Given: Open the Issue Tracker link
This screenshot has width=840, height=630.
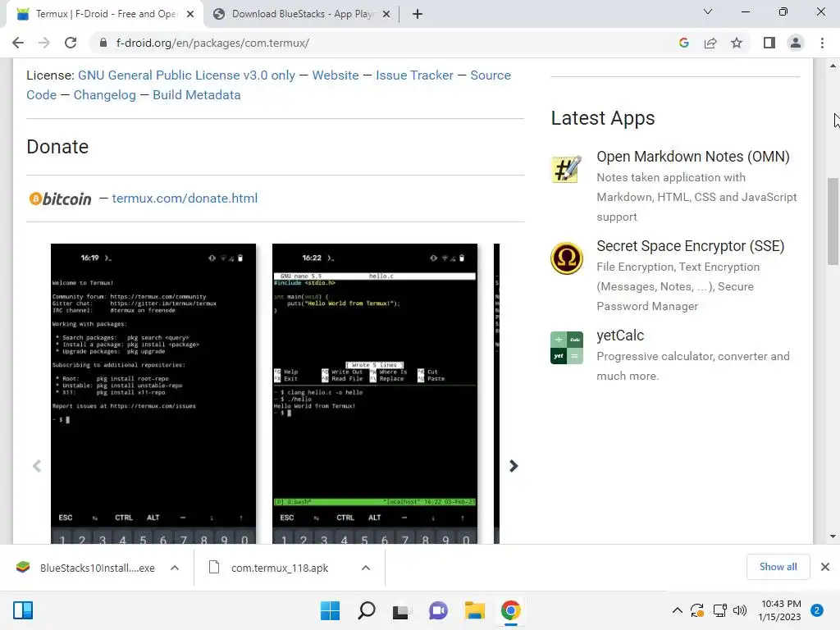Looking at the screenshot, I should click(414, 75).
